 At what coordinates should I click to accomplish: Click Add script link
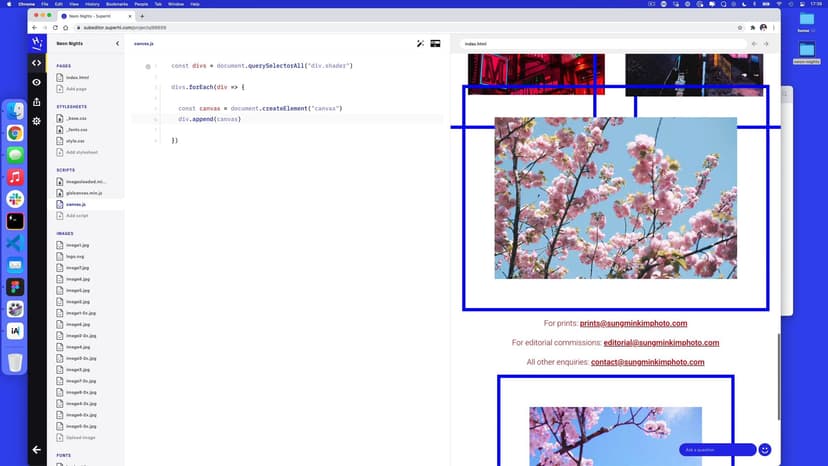[x=77, y=215]
